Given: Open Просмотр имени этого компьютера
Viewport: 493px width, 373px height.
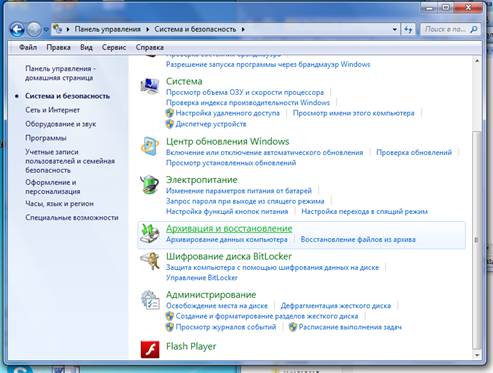Looking at the screenshot, I should point(353,113).
